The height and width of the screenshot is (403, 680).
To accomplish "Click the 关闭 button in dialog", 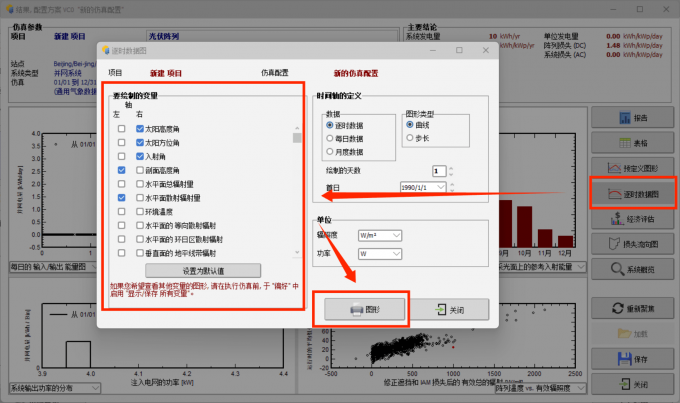I will pos(449,309).
